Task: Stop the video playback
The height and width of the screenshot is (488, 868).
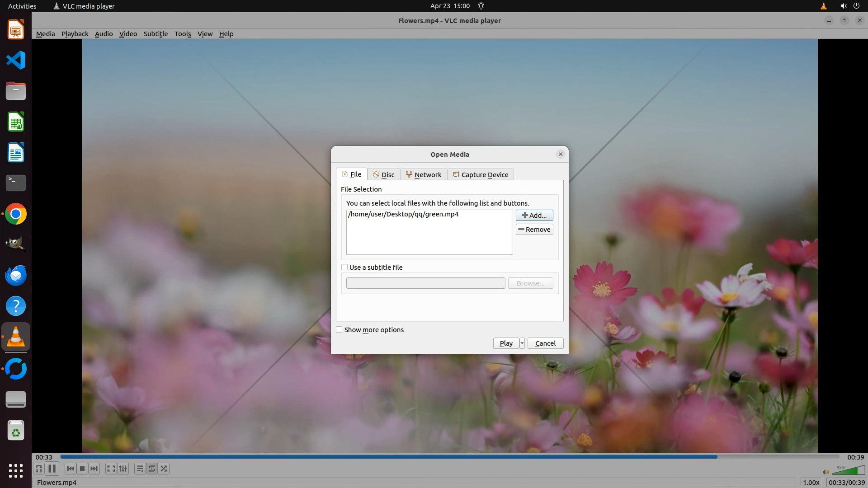Action: coord(82,469)
